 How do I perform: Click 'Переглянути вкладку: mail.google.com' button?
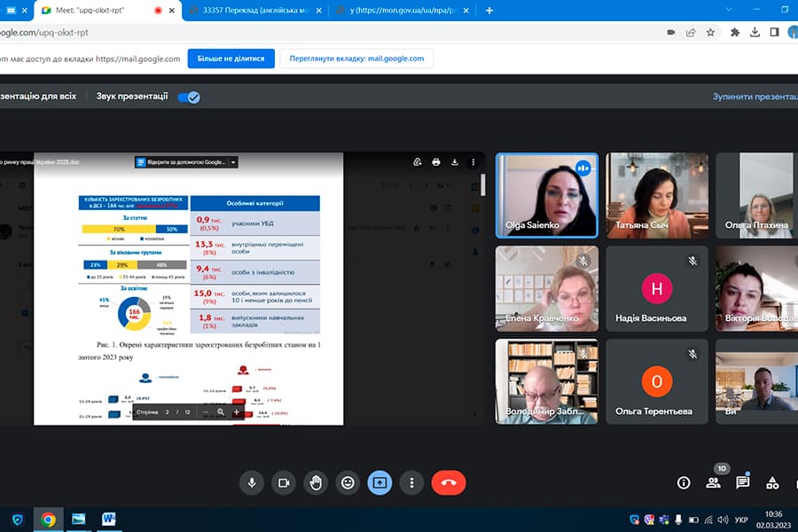[x=356, y=59]
